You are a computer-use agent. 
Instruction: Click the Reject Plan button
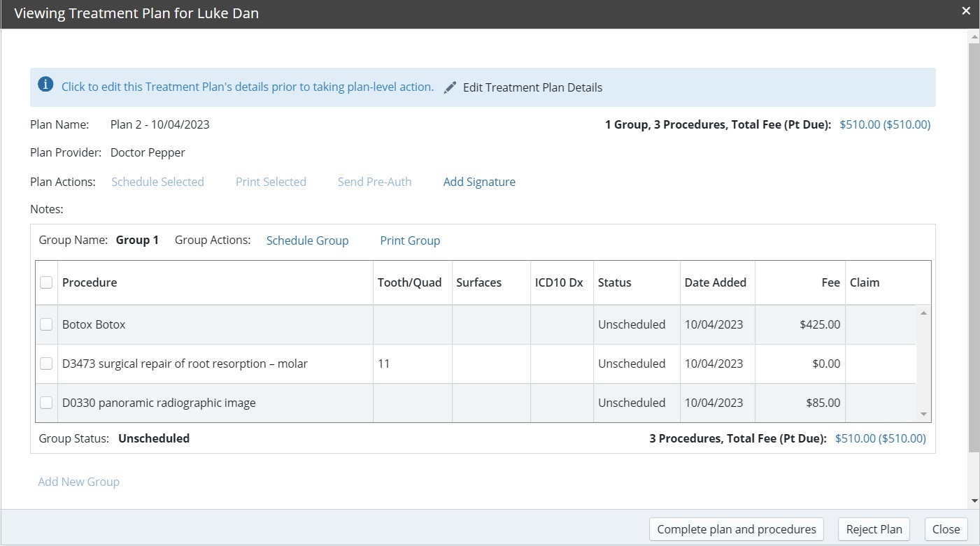(x=874, y=529)
